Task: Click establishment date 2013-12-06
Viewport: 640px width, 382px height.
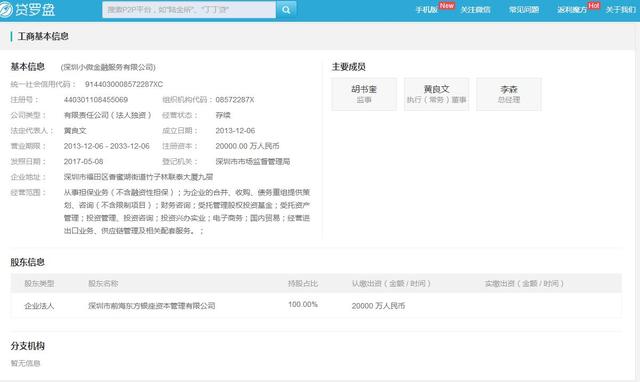Action: pyautogui.click(x=235, y=131)
